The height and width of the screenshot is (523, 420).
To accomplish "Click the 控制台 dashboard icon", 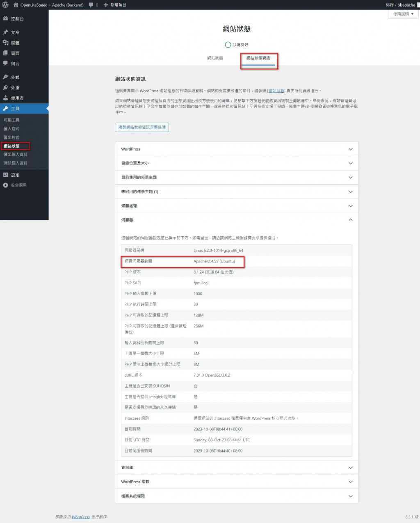I will (5, 18).
